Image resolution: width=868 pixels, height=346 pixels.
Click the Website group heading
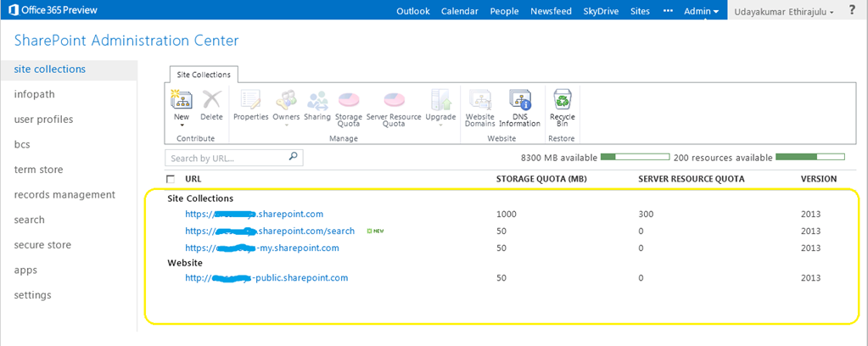point(185,262)
